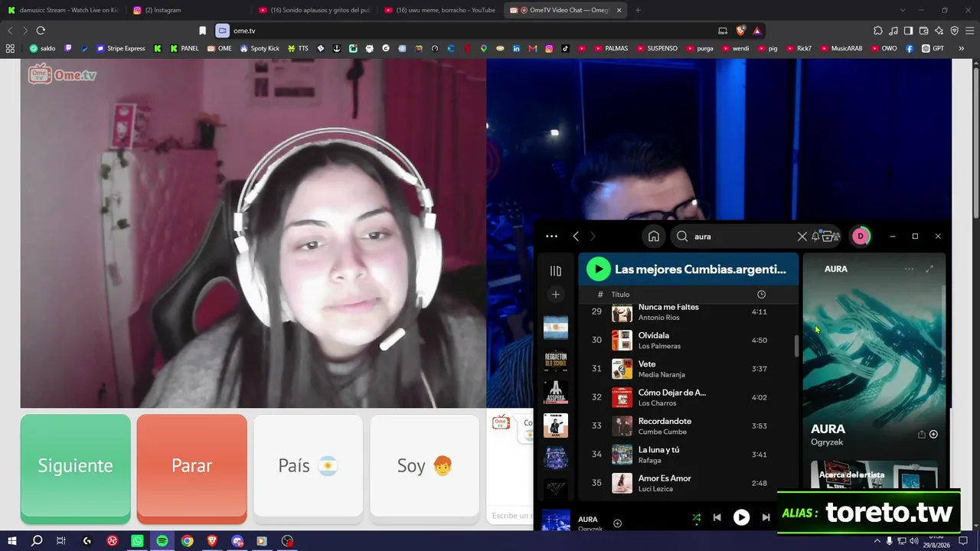Viewport: 980px width, 551px height.
Task: Open the Spoty Kick bookmark
Action: pyautogui.click(x=260, y=48)
